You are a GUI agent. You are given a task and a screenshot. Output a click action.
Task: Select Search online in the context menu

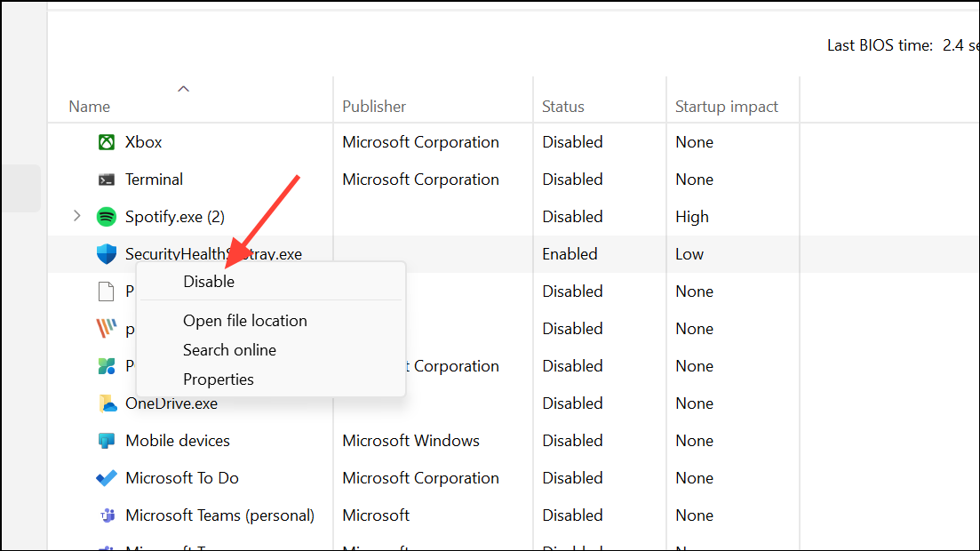229,350
